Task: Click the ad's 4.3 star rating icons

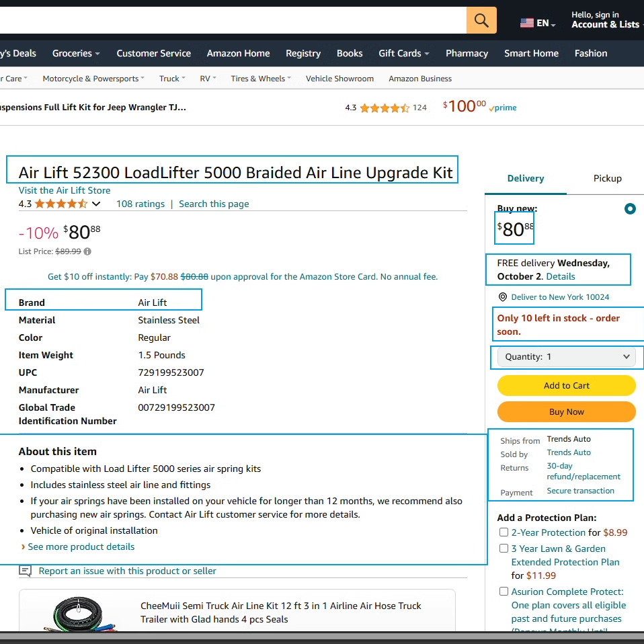Action: 385,108
